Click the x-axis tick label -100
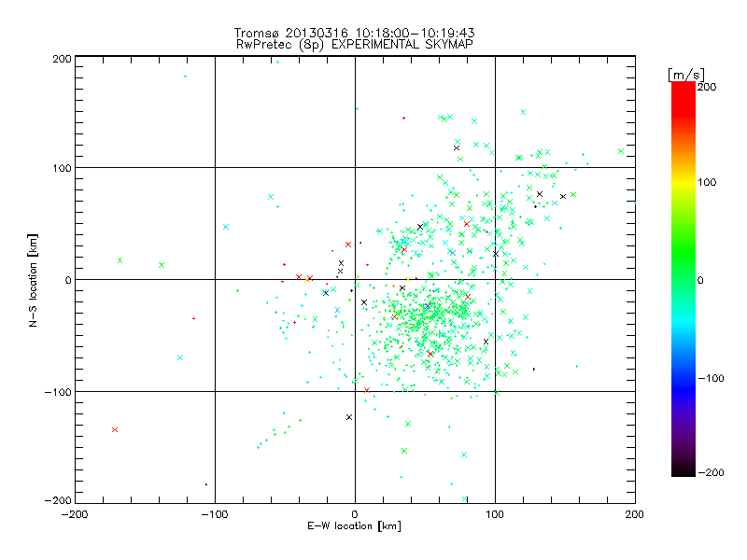The width and height of the screenshot is (747, 560). 215,514
